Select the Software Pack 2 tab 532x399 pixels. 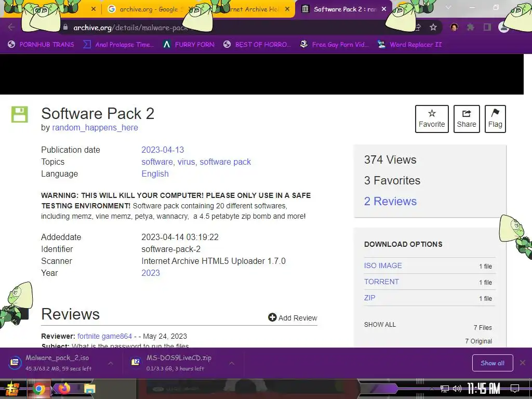pos(343,9)
